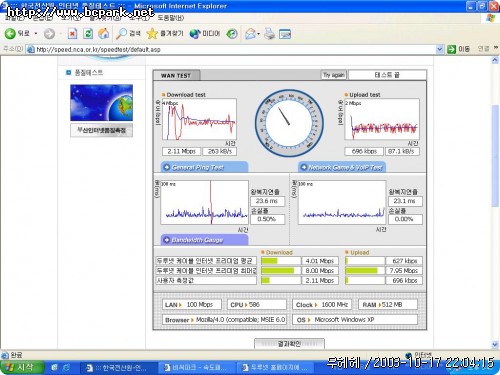Switch to the third taskbar browser window
The image size is (500, 375).
(x=276, y=368)
